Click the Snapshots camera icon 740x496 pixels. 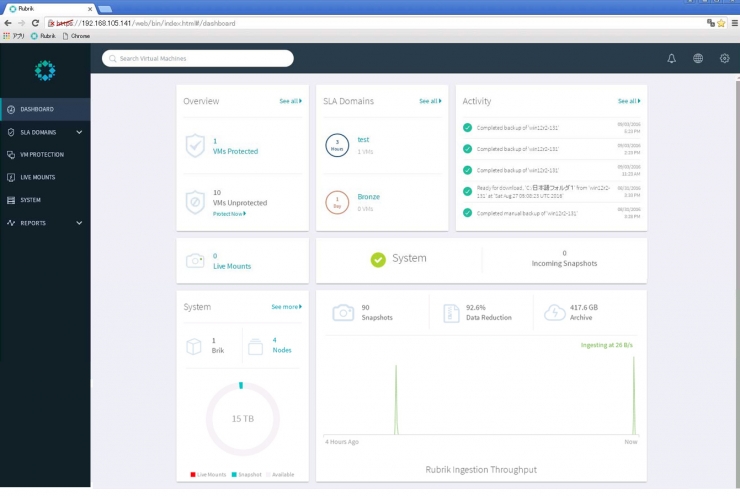coord(343,313)
